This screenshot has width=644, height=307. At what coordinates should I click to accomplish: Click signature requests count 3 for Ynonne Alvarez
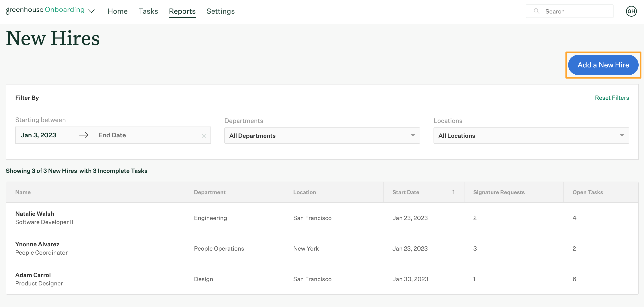[x=475, y=248]
